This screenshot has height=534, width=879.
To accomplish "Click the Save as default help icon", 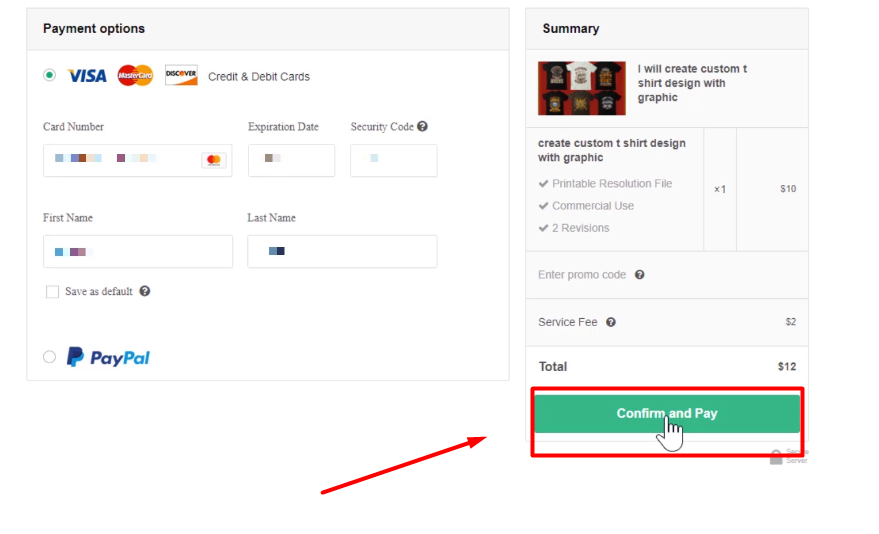I will (x=145, y=291).
